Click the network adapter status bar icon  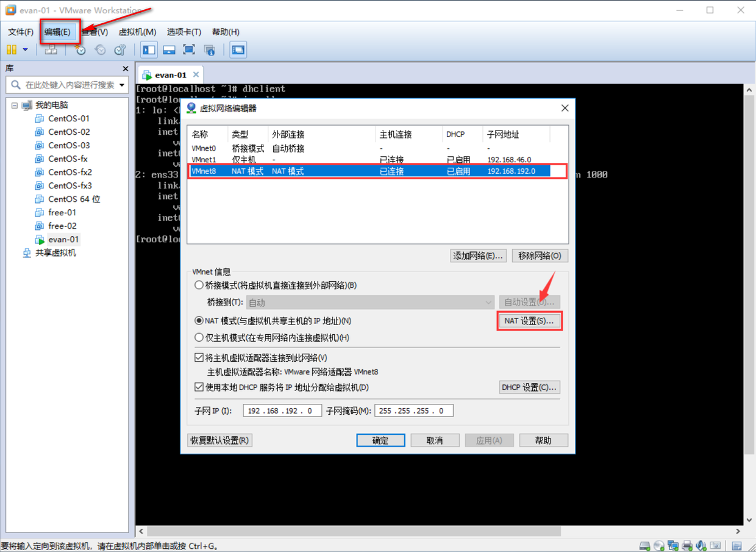[x=673, y=546]
